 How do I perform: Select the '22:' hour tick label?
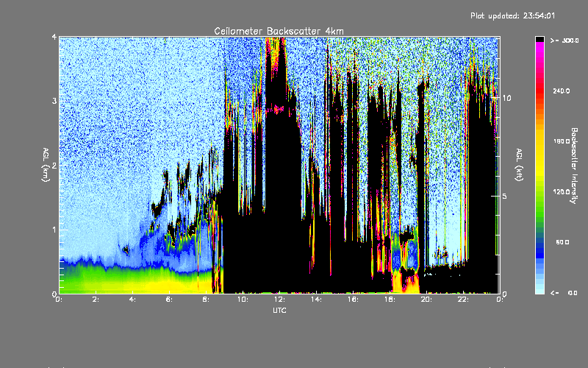(463, 300)
